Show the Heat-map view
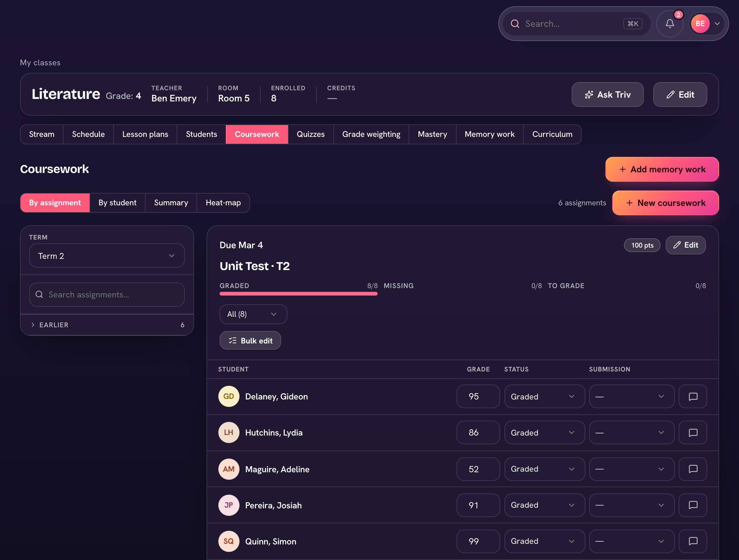Viewport: 739px width, 560px height. pos(223,203)
